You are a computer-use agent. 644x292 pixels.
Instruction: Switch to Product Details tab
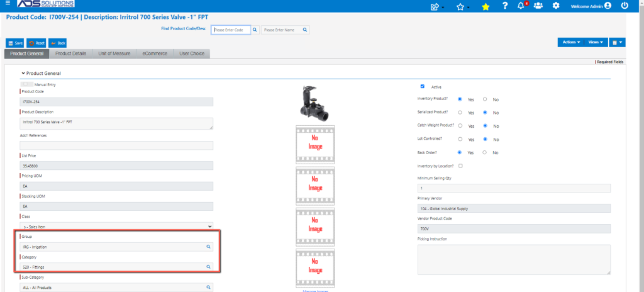pyautogui.click(x=71, y=53)
